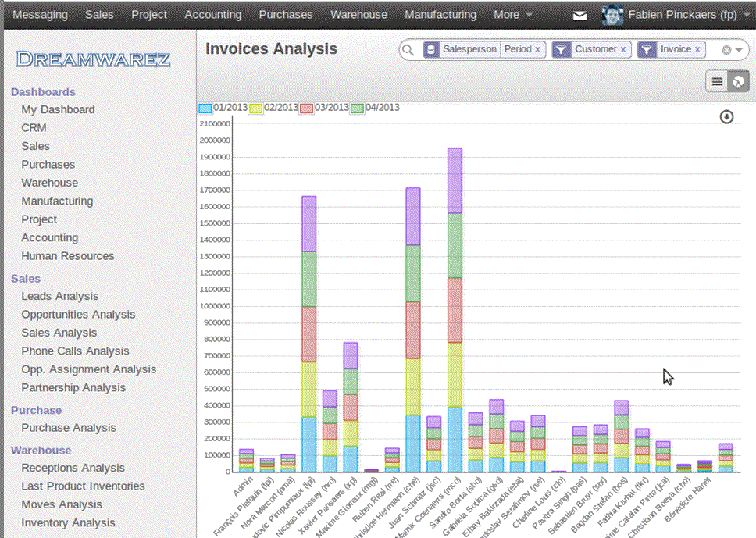Clear all search filters icon

[726, 50]
